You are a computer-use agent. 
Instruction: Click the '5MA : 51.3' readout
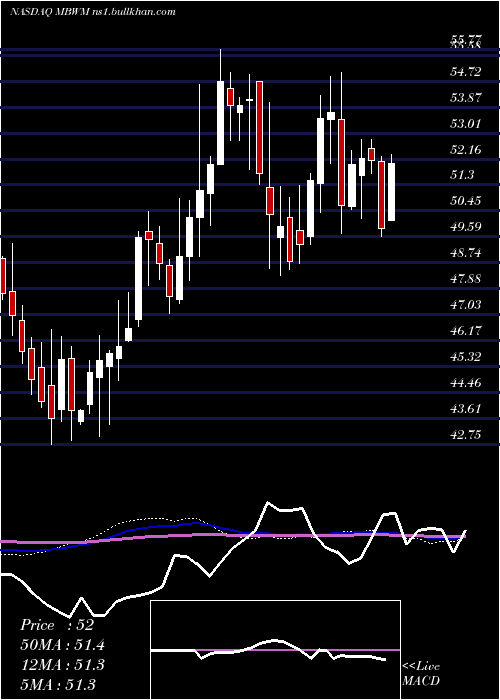(x=58, y=685)
